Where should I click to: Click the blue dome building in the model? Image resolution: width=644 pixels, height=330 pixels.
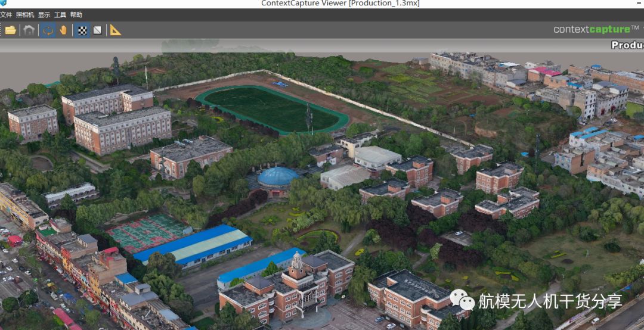(278, 176)
